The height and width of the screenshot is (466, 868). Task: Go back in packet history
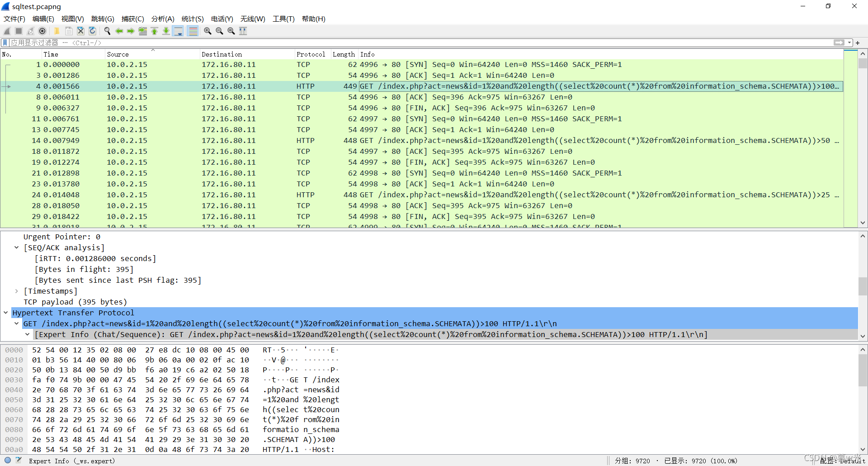point(119,31)
